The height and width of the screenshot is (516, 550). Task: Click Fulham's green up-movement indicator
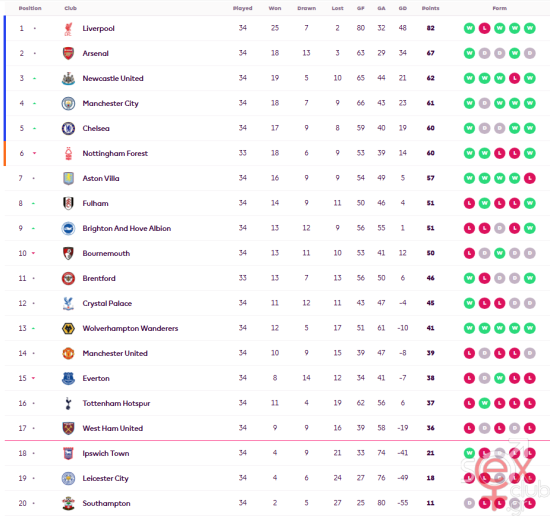[33, 203]
